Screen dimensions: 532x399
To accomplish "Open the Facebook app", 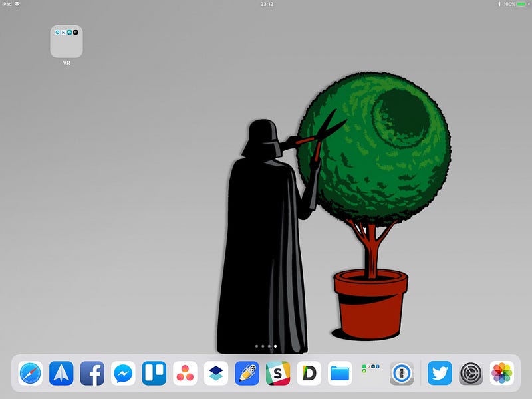I will pyautogui.click(x=92, y=373).
